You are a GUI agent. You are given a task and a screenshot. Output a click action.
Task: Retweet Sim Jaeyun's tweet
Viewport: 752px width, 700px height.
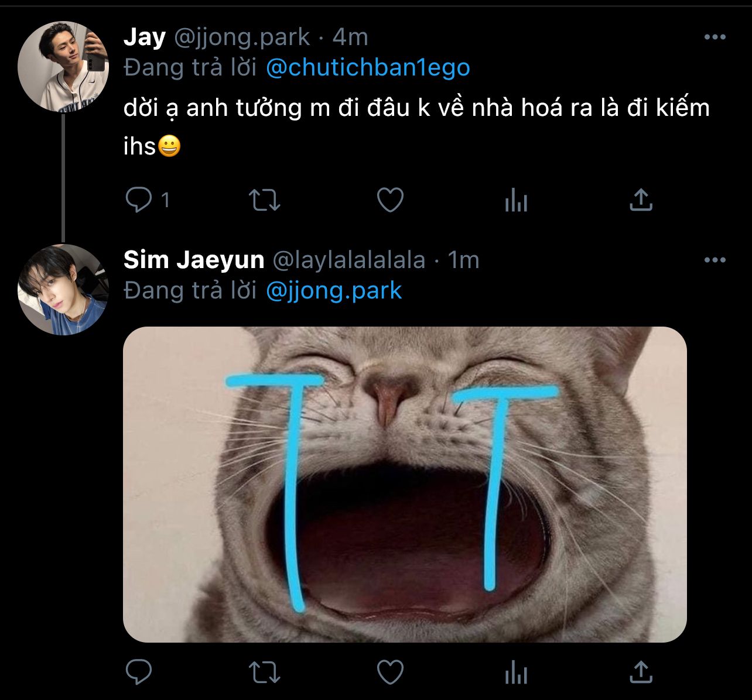[x=265, y=672]
